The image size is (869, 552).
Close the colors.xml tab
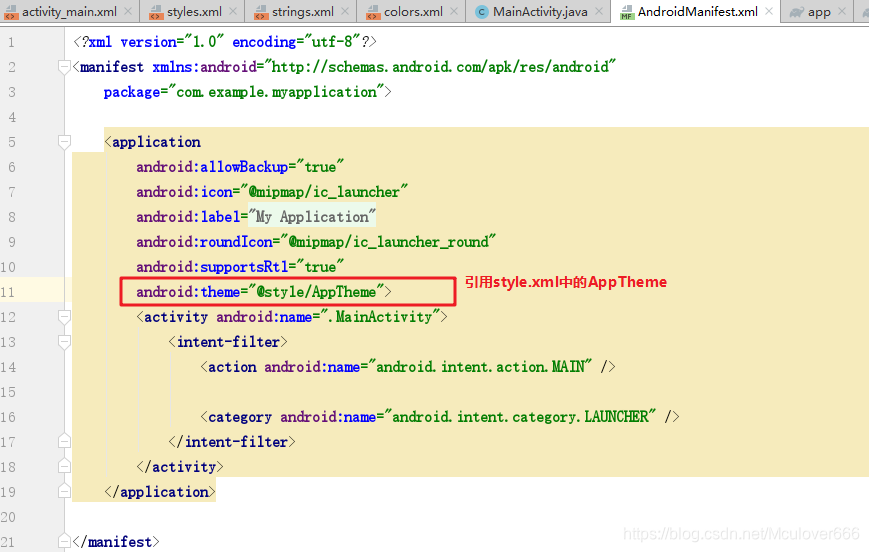point(454,11)
